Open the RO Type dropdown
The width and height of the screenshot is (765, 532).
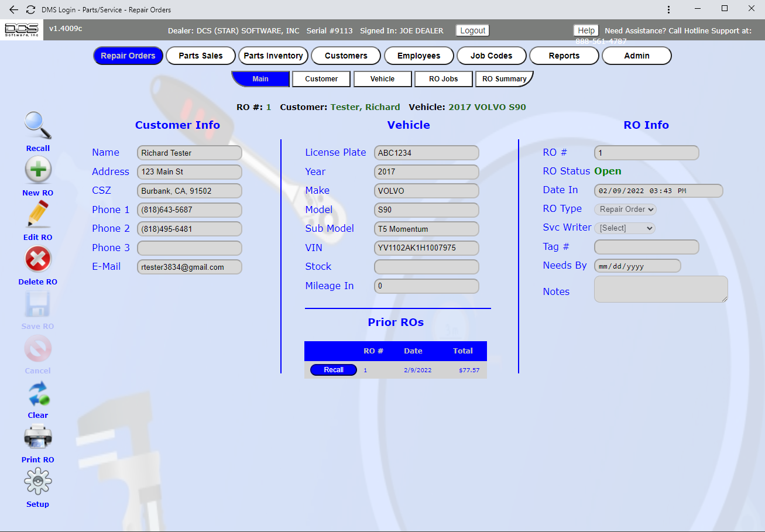click(625, 209)
